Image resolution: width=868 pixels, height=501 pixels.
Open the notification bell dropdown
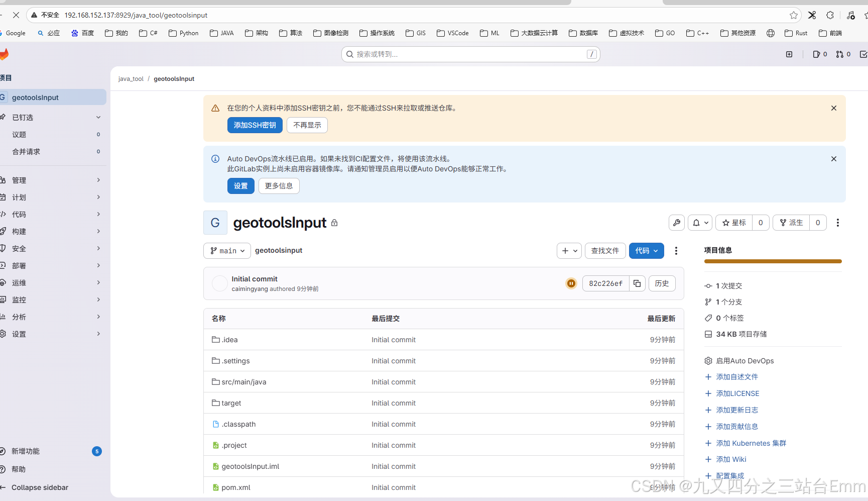[x=700, y=223]
